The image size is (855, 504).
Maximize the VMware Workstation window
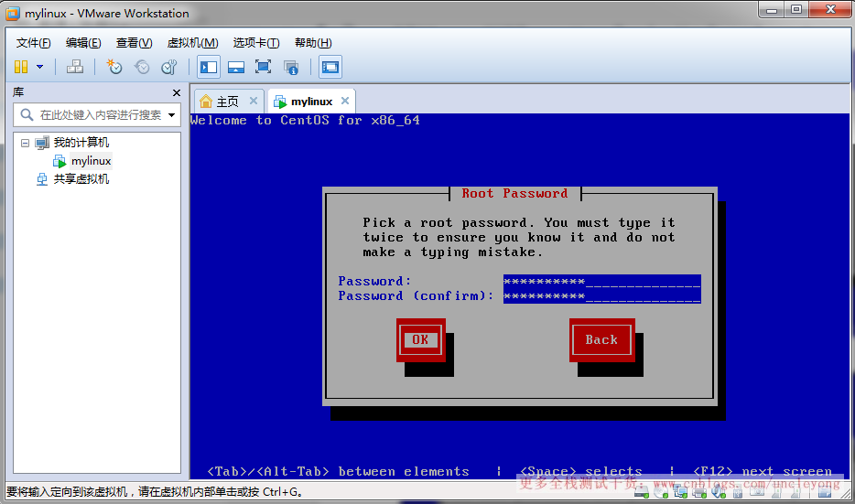tap(796, 9)
